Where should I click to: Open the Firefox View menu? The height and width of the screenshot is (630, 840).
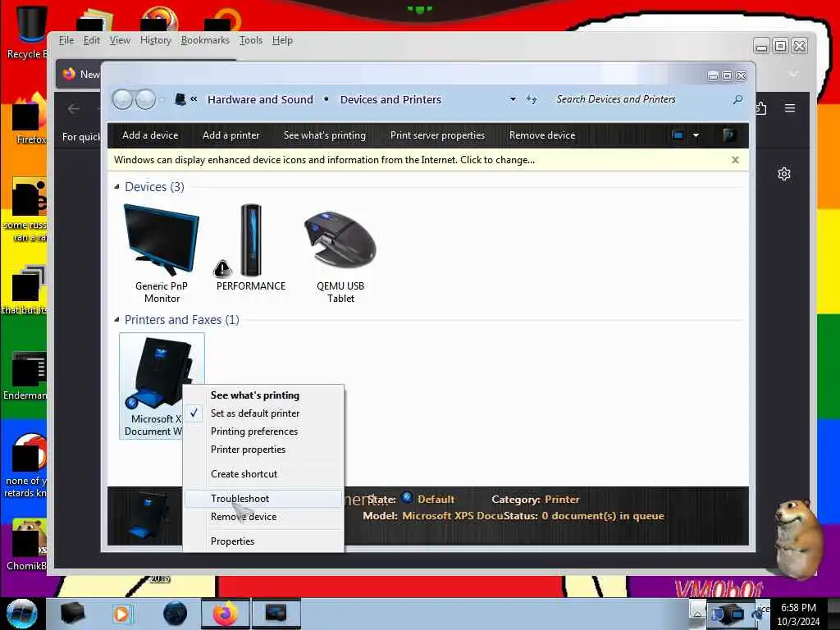tap(120, 40)
